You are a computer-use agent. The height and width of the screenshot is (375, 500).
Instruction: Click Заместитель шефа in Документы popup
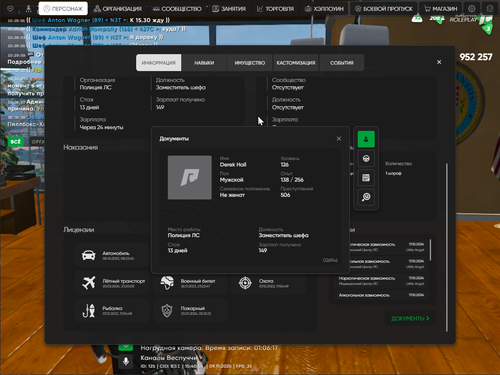tap(284, 235)
